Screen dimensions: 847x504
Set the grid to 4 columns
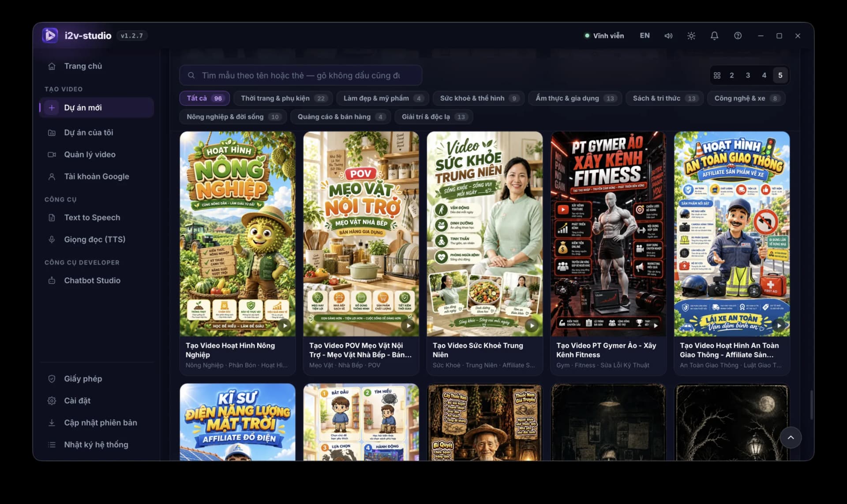764,75
